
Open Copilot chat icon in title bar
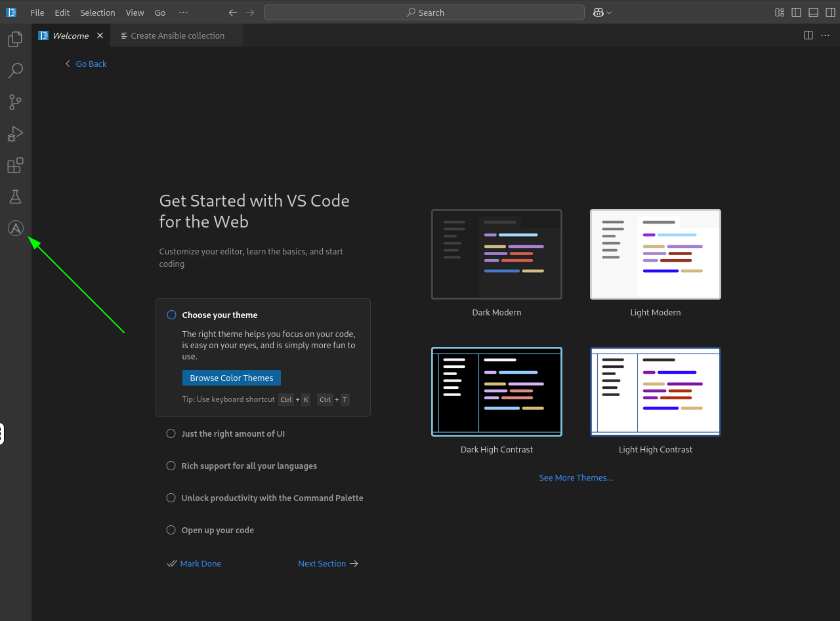coord(598,12)
